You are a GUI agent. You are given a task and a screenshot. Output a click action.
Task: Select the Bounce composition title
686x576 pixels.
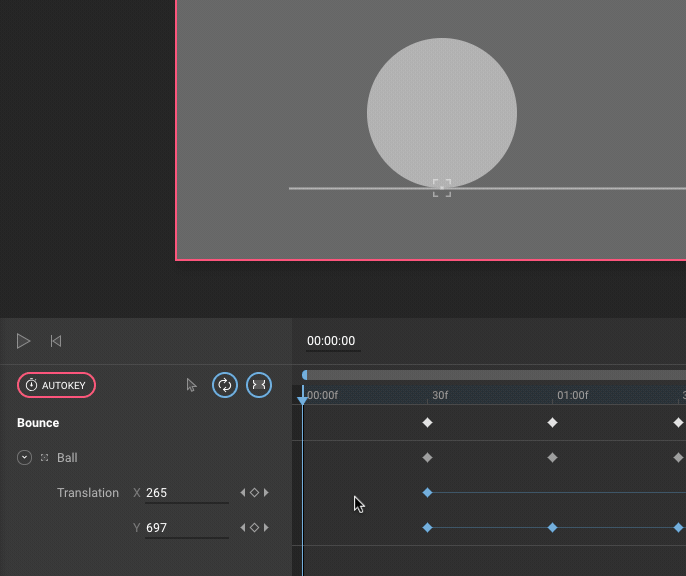point(38,423)
